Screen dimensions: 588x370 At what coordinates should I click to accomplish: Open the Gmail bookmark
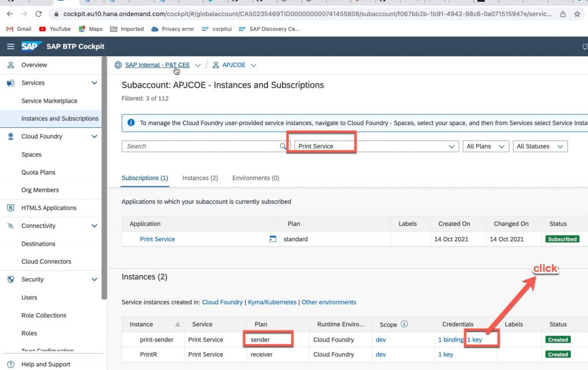click(19, 29)
